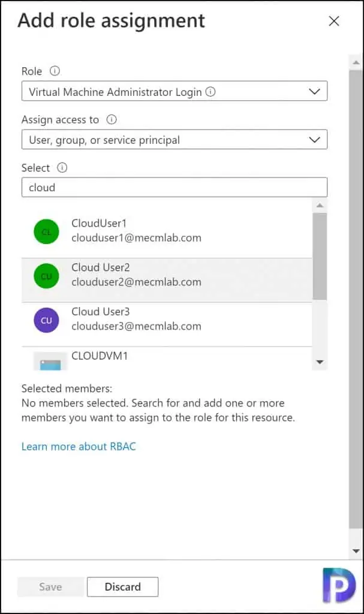Click clouduser1@mecmlab.com email text

(136, 238)
